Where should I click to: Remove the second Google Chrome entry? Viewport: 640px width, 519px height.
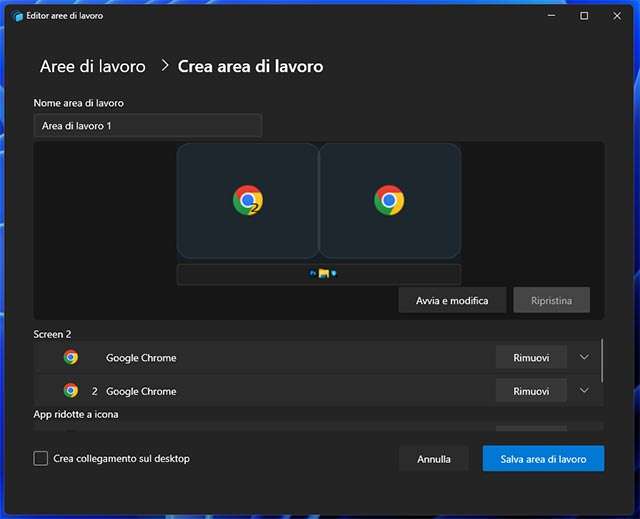[x=531, y=391]
